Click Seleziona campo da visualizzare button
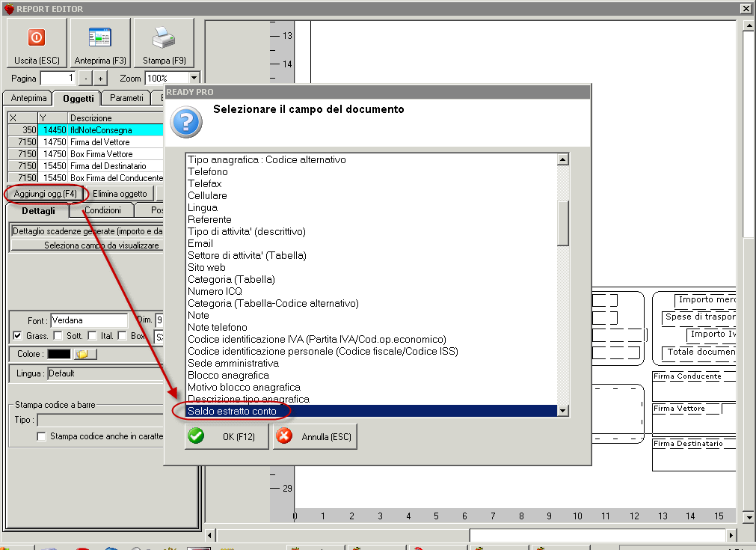The height and width of the screenshot is (550, 756). pos(87,245)
